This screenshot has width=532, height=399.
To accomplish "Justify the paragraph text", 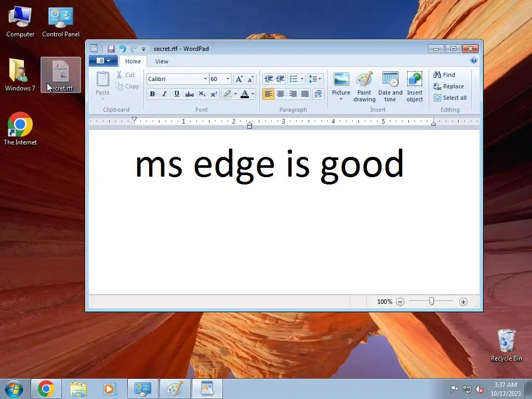I will pos(305,94).
